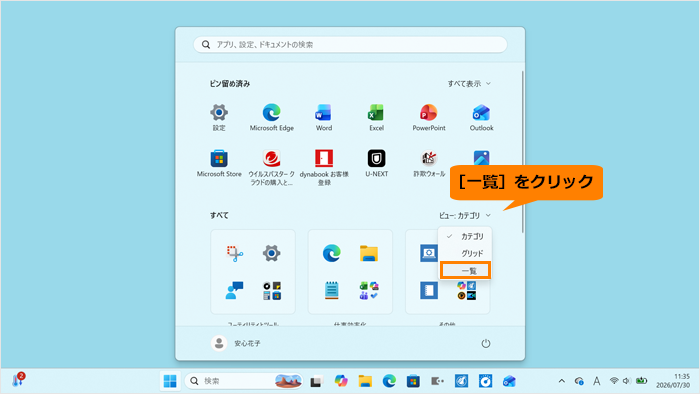Select 一覧 view in the dropdown menu
This screenshot has width=700, height=394.
[465, 270]
